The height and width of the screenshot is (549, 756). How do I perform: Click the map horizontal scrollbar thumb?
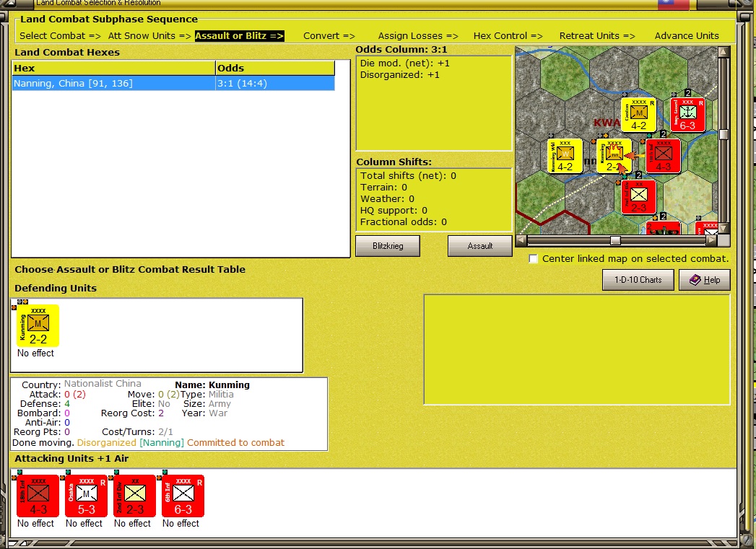pos(615,240)
